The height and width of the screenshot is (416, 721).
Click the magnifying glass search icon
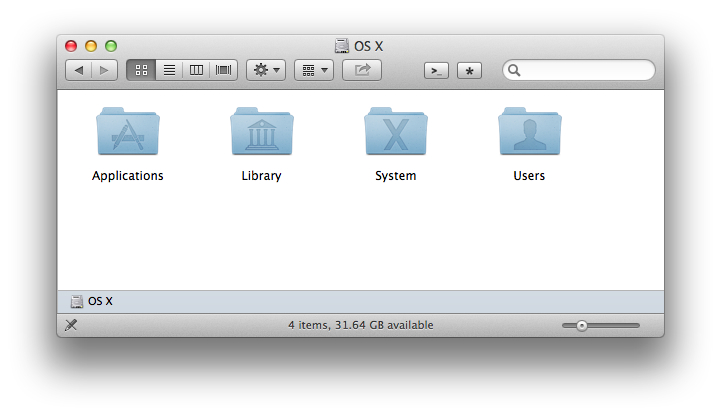(514, 70)
